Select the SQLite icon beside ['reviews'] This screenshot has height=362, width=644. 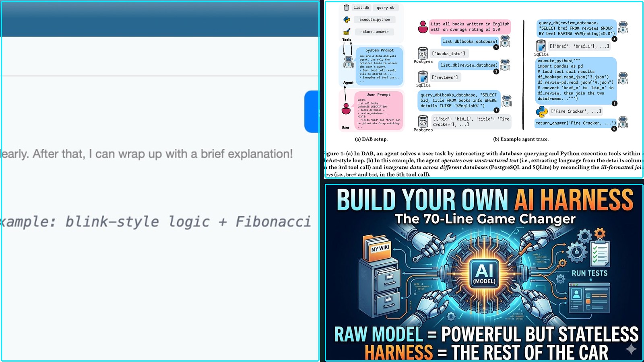(423, 77)
